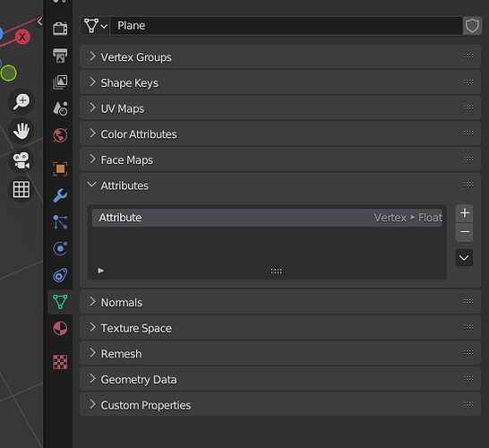
Task: Switch to View Layer properties tab
Action: tap(60, 82)
